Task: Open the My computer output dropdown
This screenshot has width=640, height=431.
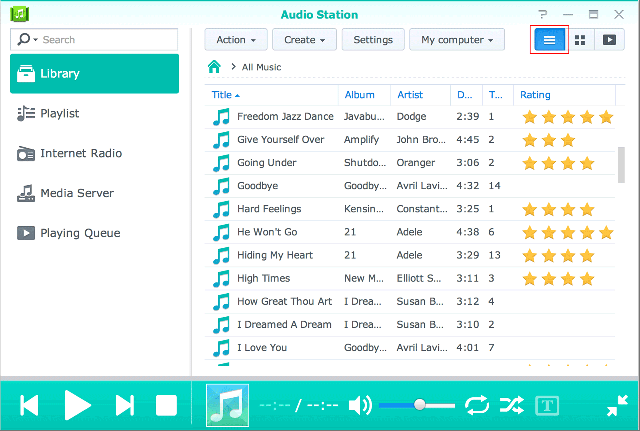Action: click(457, 40)
